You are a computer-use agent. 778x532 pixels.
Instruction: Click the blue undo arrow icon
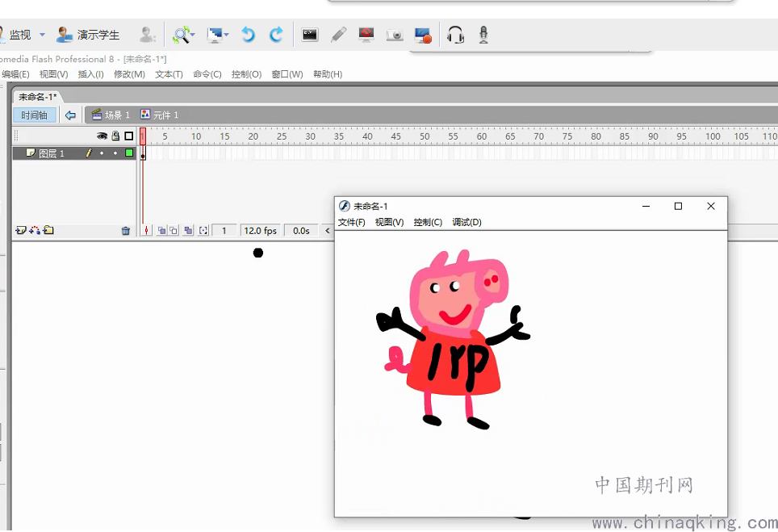[x=248, y=35]
